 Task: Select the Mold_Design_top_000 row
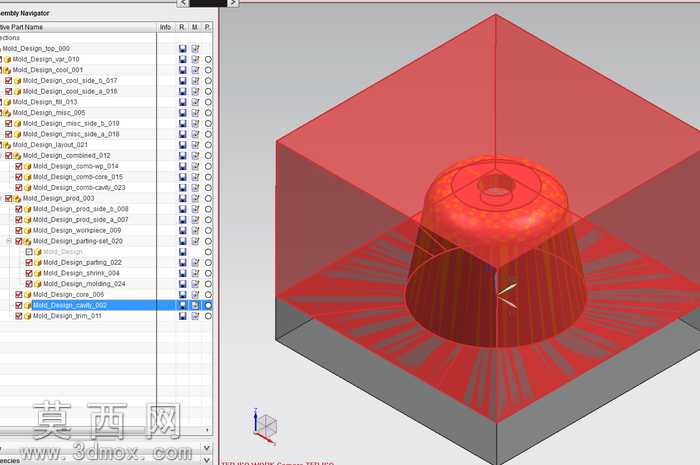36,49
